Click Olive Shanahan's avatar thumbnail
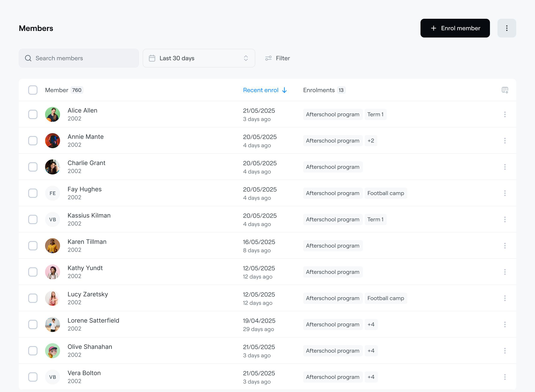The width and height of the screenshot is (535, 392). [53, 351]
